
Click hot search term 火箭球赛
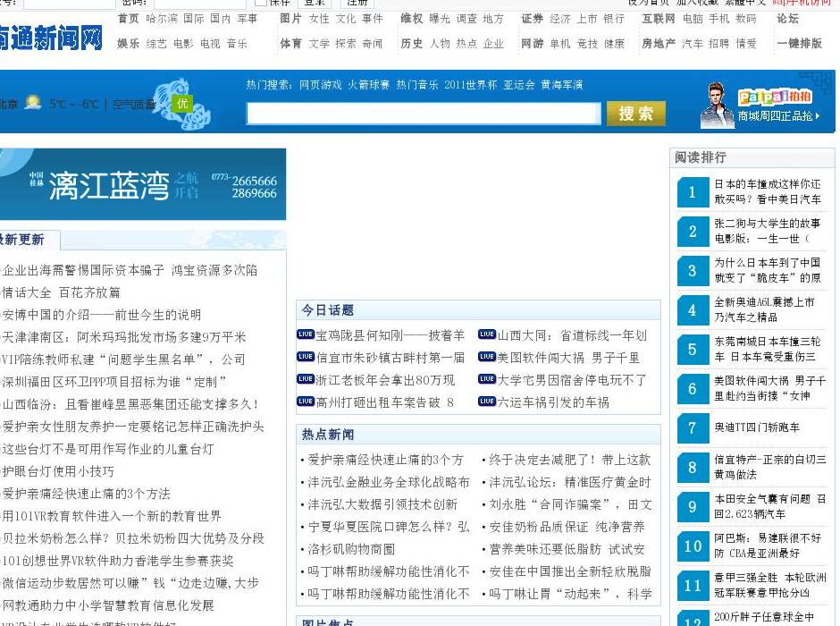[368, 85]
